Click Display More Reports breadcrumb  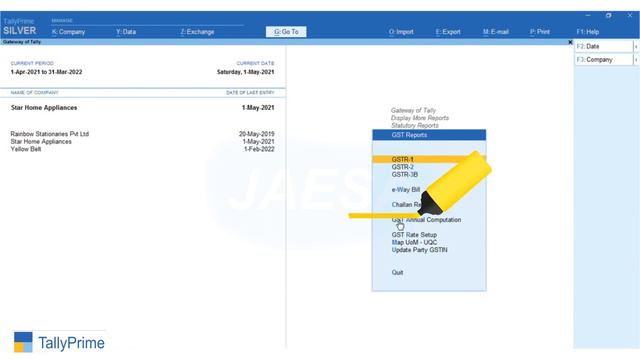click(x=420, y=118)
